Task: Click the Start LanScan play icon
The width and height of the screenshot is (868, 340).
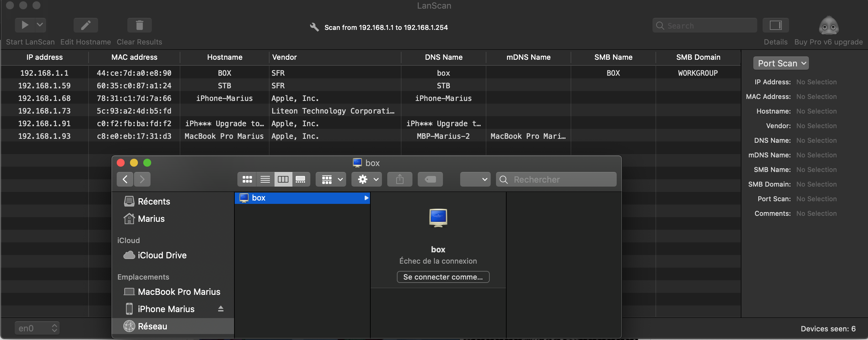Action: point(24,25)
